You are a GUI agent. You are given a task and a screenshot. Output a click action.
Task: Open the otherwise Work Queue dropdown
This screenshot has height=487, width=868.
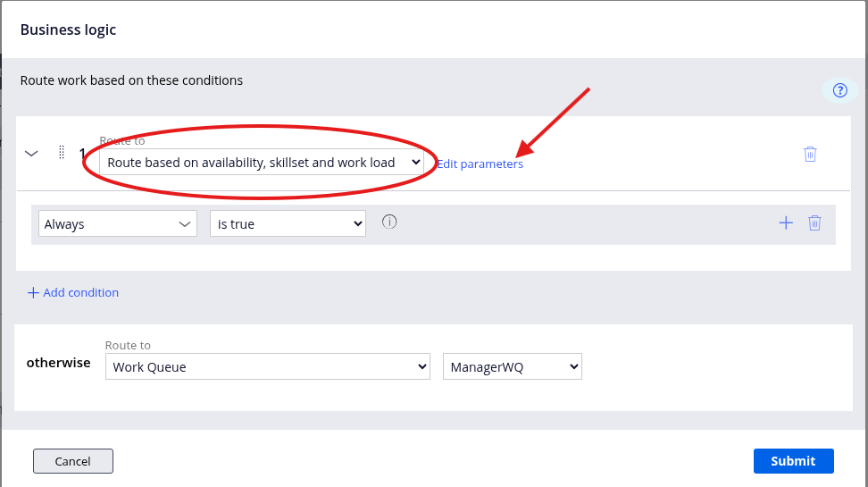267,366
